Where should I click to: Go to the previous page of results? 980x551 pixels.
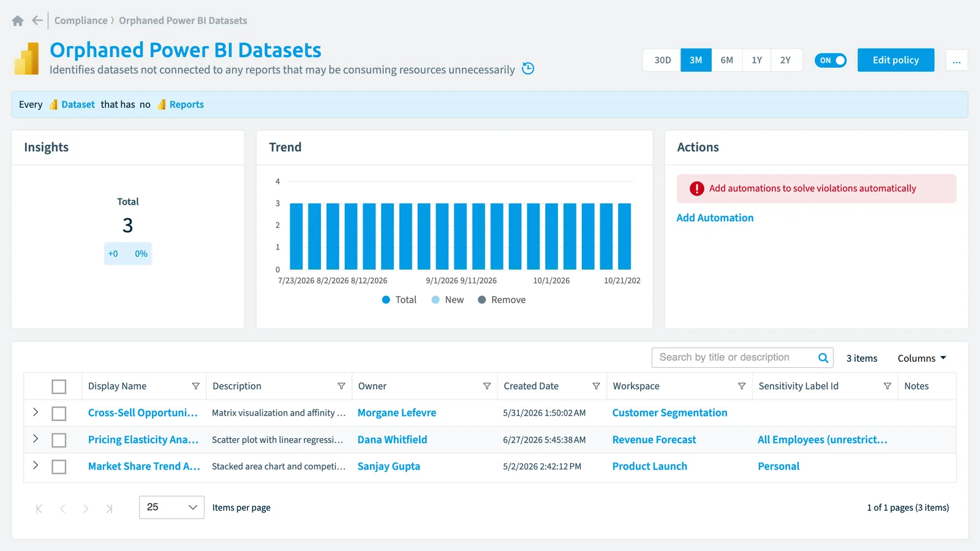(62, 509)
